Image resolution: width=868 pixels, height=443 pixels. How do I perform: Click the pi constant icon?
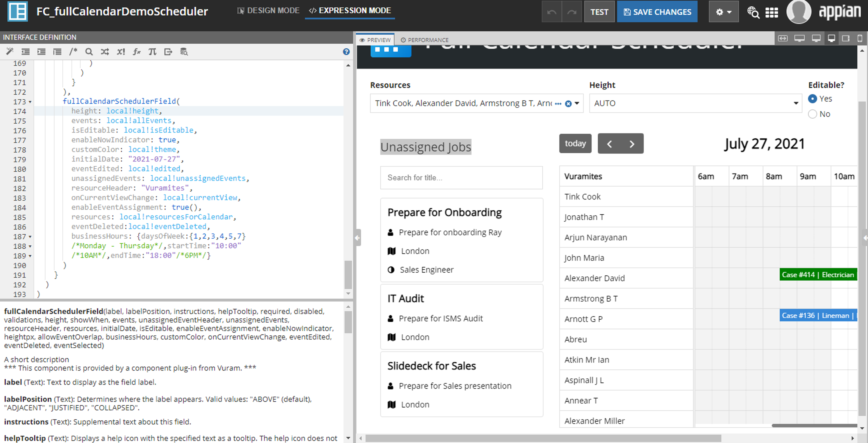[x=152, y=52]
